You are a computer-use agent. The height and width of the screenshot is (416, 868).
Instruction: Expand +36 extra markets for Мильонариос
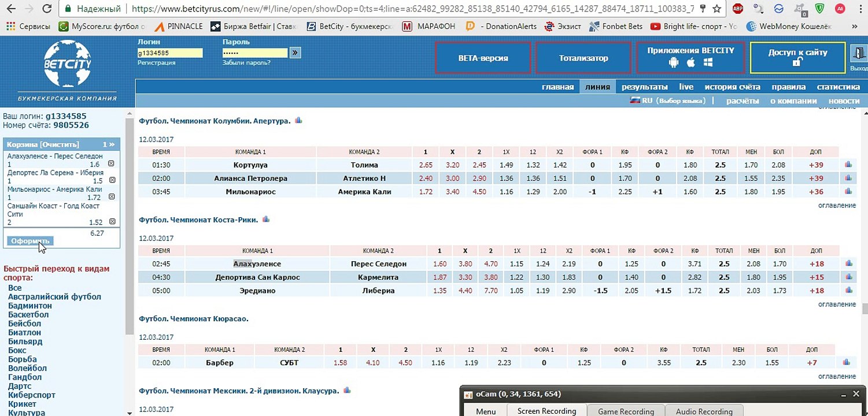tap(816, 192)
